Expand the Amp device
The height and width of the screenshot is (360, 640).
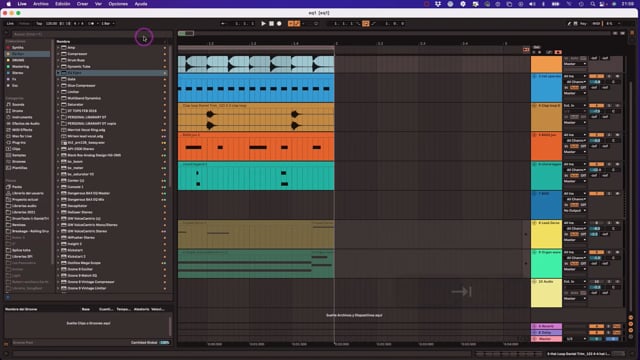[x=58, y=47]
